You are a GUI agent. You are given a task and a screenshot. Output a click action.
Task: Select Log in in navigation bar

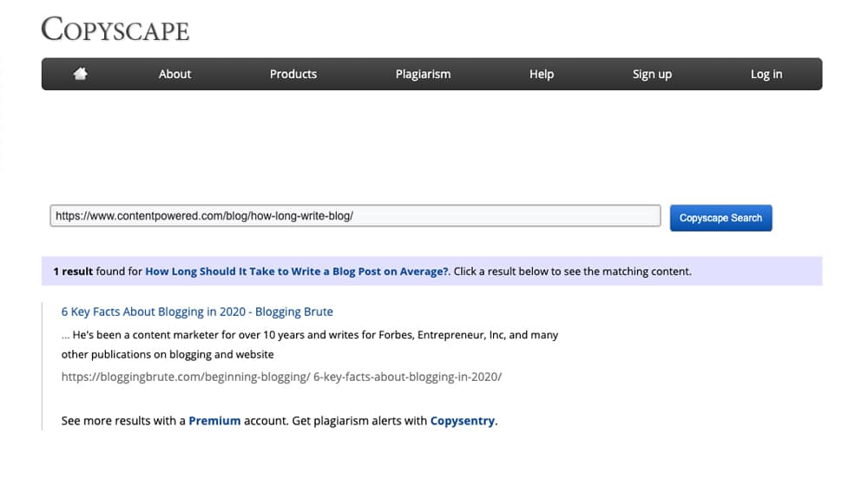[x=766, y=74]
